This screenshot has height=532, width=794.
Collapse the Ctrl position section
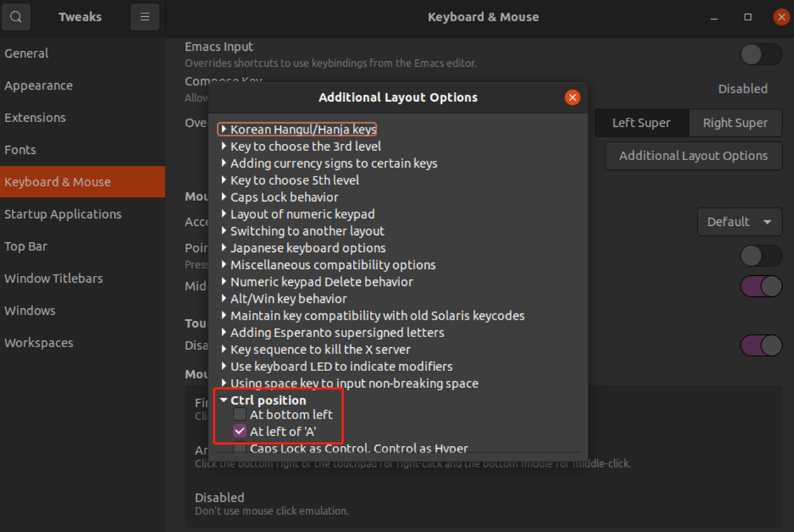[x=224, y=400]
